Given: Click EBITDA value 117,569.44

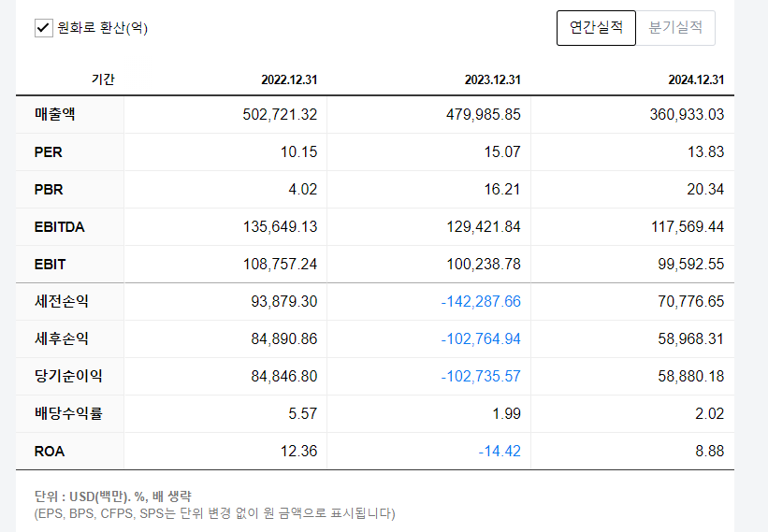Looking at the screenshot, I should [x=688, y=227].
